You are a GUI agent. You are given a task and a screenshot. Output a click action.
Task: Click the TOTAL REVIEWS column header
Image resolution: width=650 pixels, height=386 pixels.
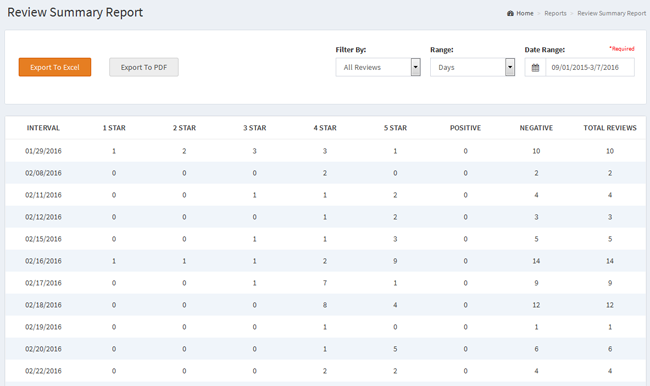[x=610, y=128]
